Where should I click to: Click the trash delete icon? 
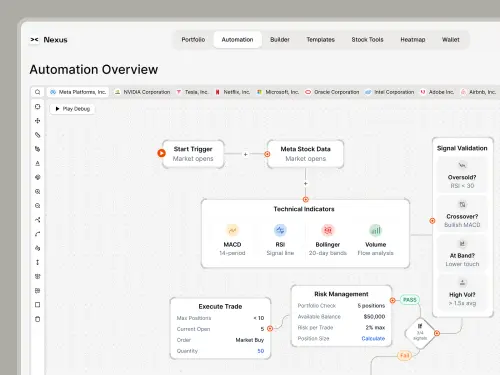tap(37, 319)
